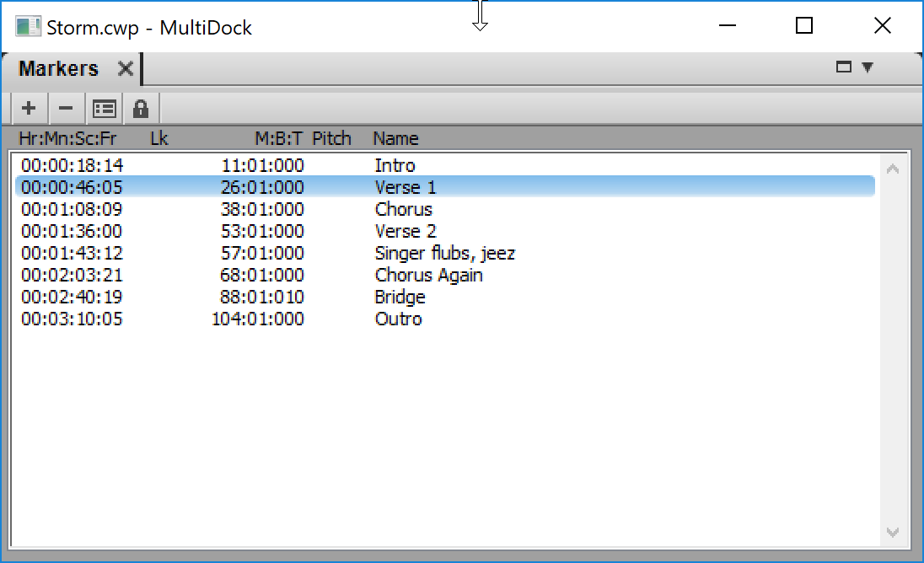Click the Hr:Mn:Sc:Fr column header
The width and height of the screenshot is (924, 563).
[x=67, y=138]
